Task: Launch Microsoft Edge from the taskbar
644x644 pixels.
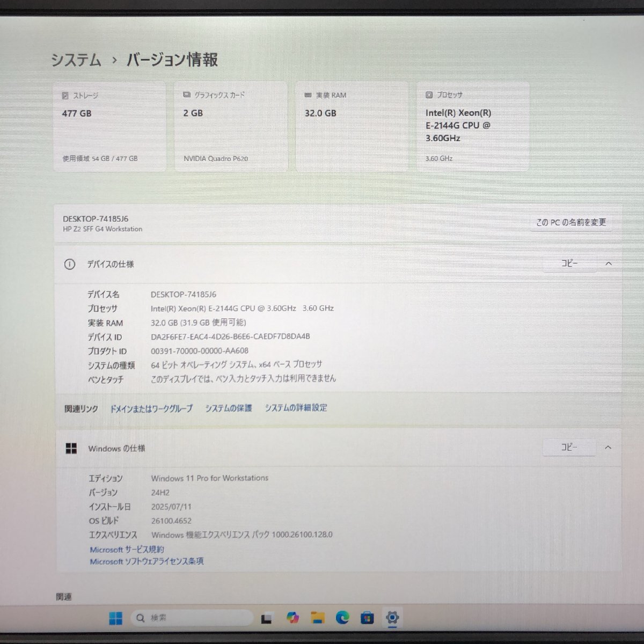Action: tap(342, 618)
